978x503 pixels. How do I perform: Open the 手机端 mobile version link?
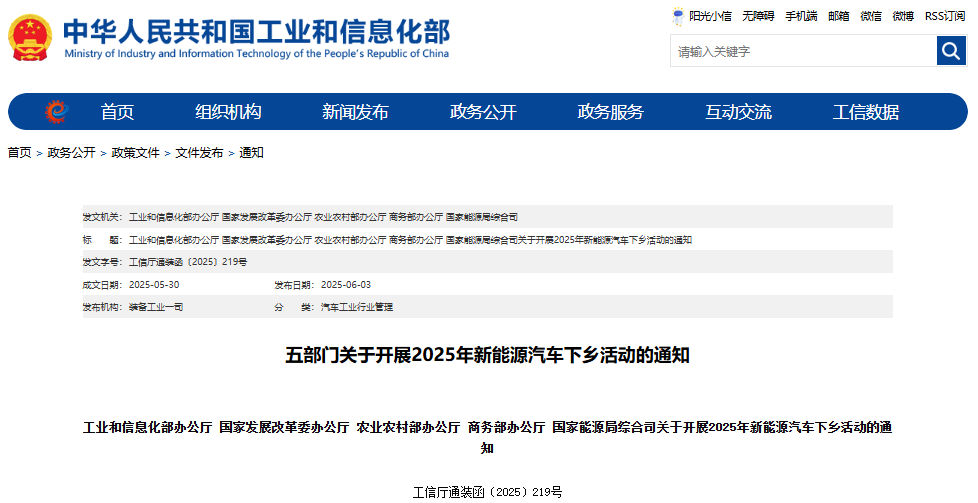point(801,16)
